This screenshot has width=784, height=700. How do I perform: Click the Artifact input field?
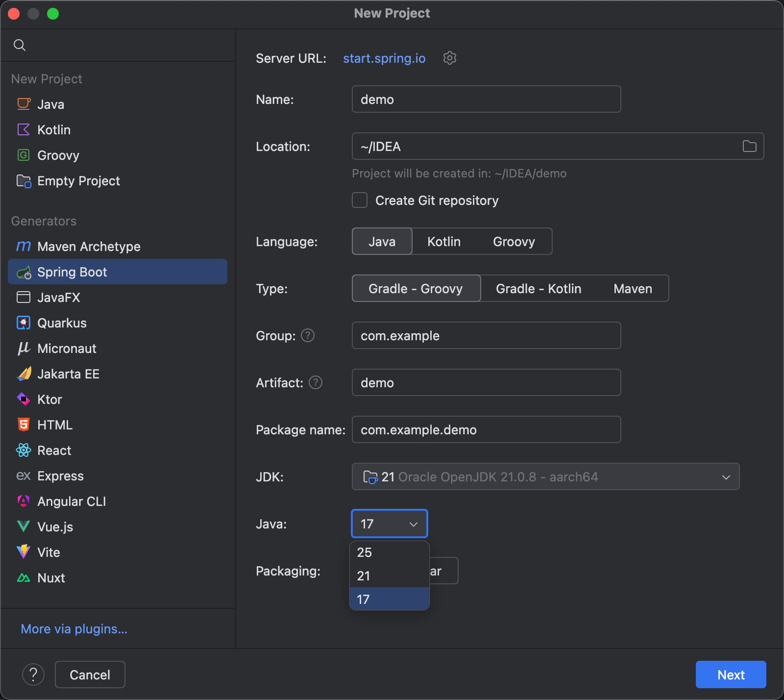487,382
